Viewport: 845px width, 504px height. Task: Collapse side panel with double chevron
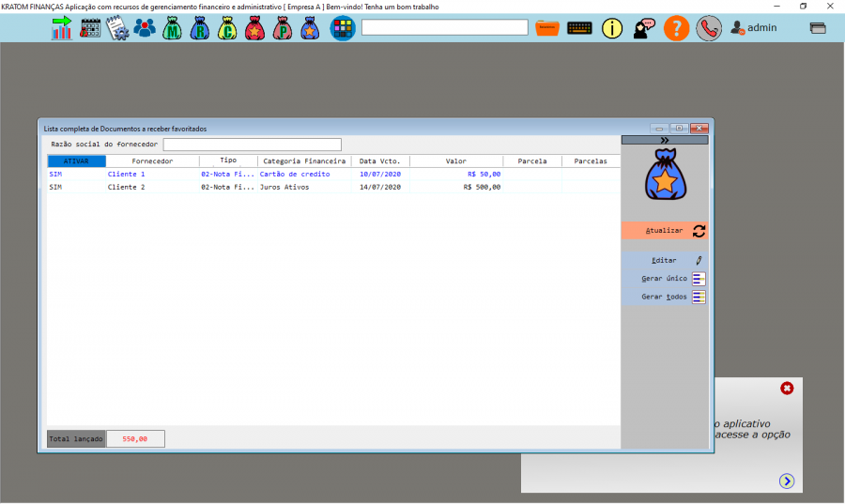665,140
